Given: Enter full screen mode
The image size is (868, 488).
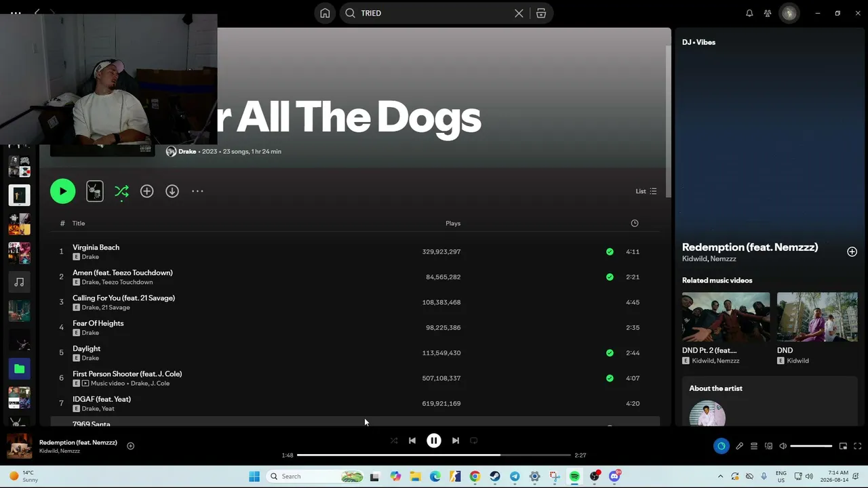Looking at the screenshot, I should [857, 446].
